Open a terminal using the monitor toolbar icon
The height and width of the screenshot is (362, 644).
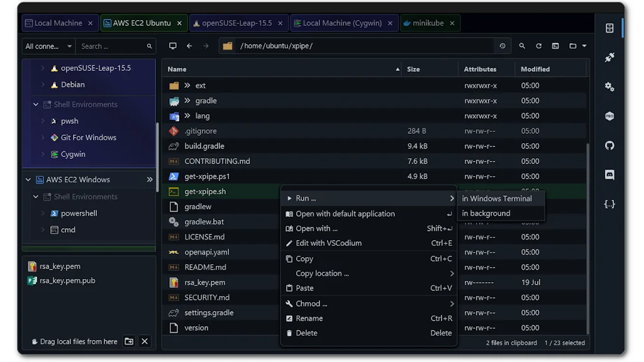point(172,45)
